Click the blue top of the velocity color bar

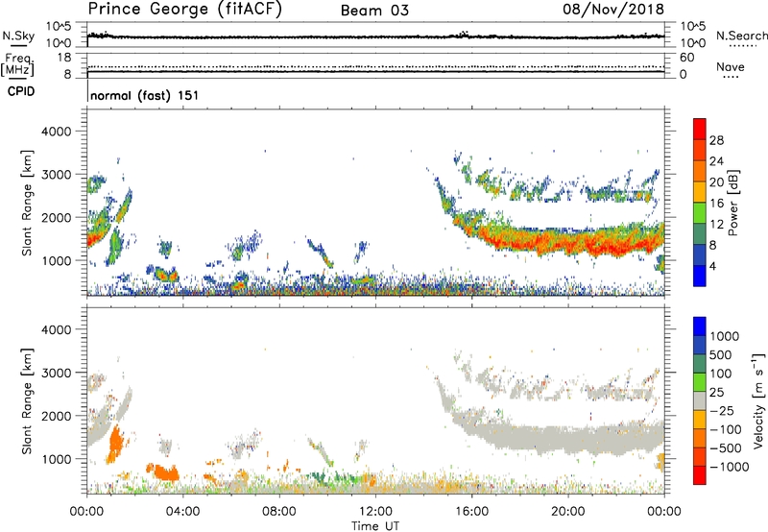coord(700,326)
